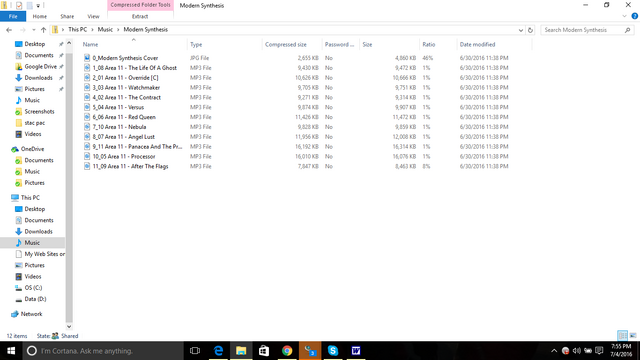The width and height of the screenshot is (640, 360).
Task: Select the OneDrive node
Action: tap(32, 149)
